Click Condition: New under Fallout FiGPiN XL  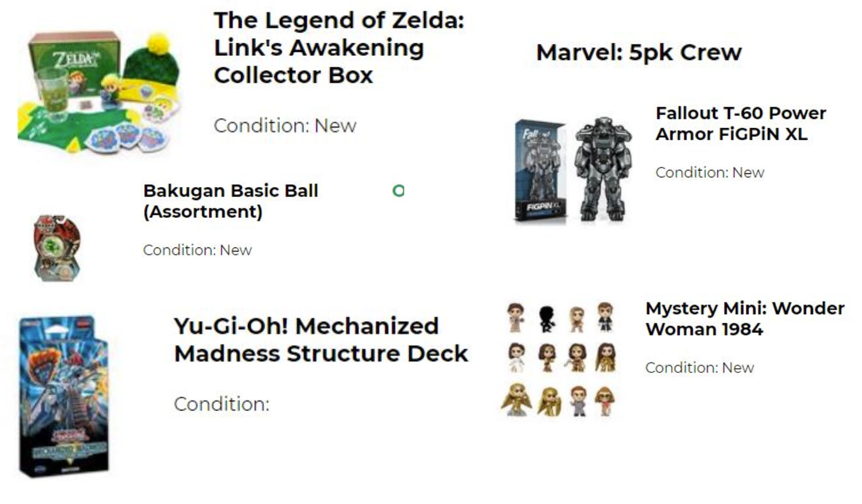click(710, 172)
